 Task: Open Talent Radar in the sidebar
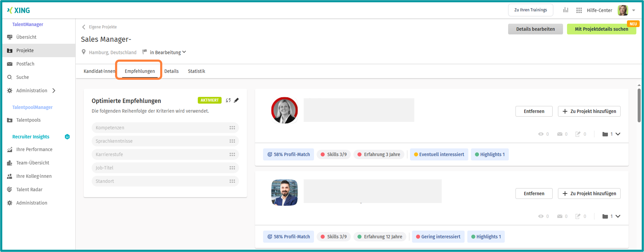point(29,189)
